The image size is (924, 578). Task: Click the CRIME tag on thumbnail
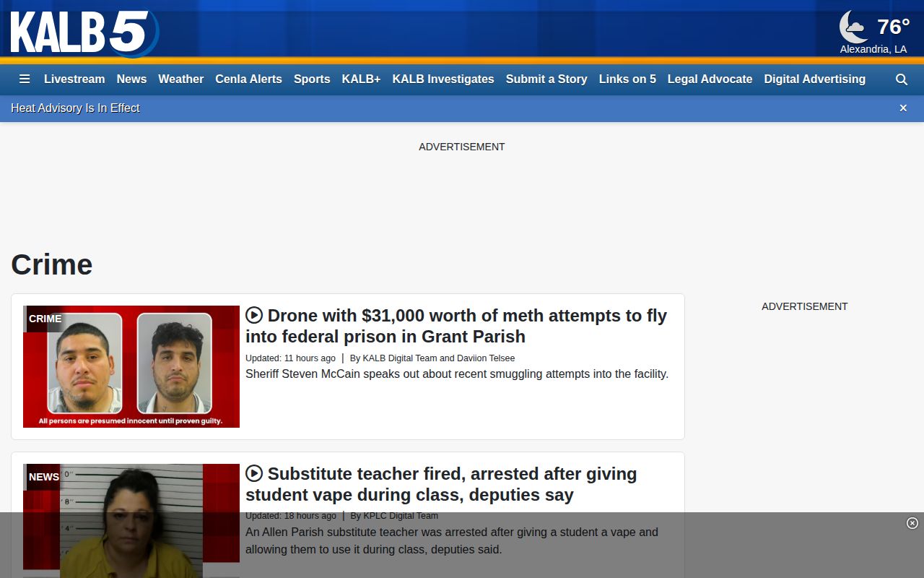45,319
